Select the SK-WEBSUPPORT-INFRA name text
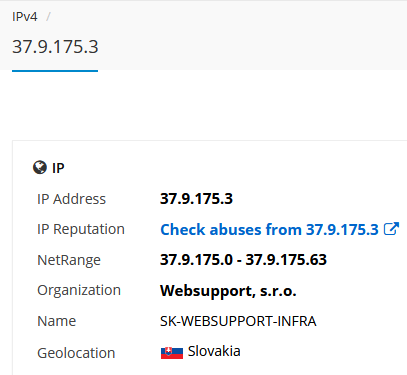Viewport: 407px width, 375px height. (x=238, y=321)
